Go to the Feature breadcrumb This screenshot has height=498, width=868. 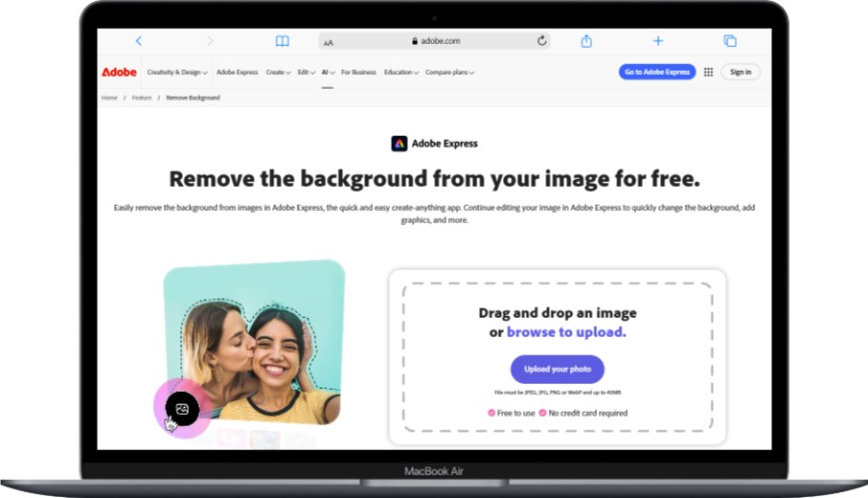click(x=142, y=98)
